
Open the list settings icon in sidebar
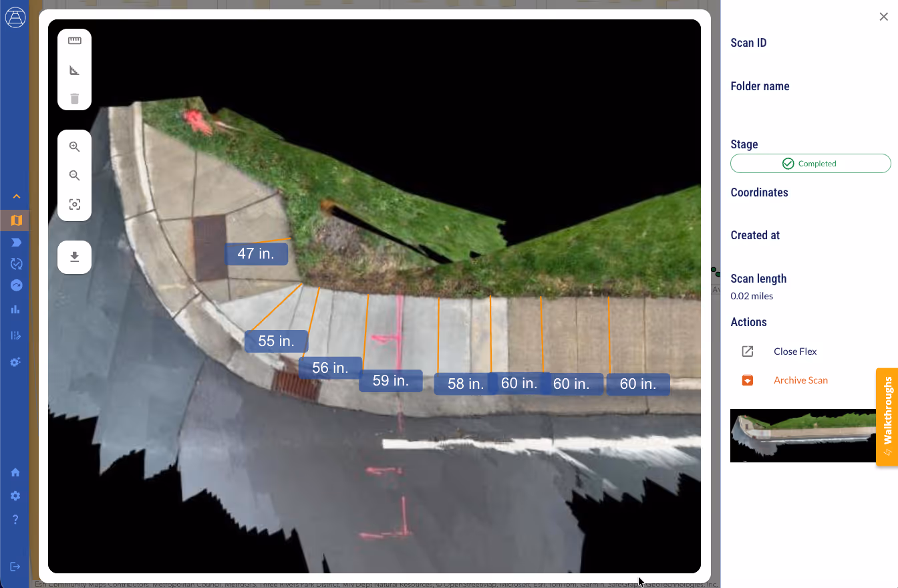pos(16,335)
